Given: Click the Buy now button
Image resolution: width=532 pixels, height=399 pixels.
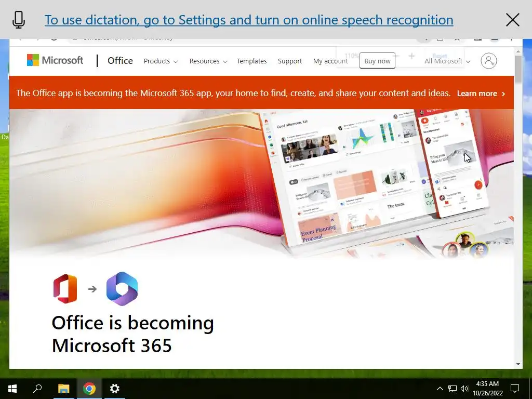Looking at the screenshot, I should click(x=377, y=61).
